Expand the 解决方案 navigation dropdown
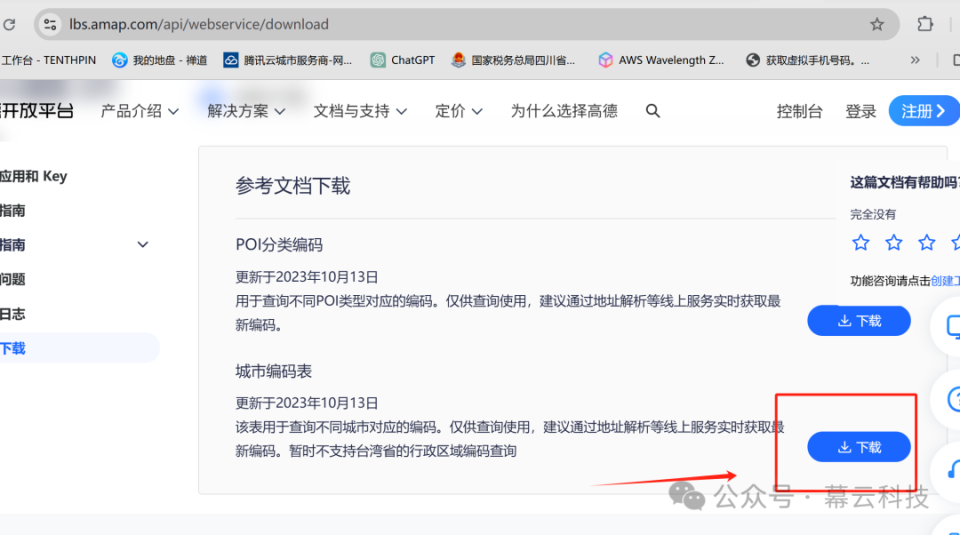 coord(246,111)
